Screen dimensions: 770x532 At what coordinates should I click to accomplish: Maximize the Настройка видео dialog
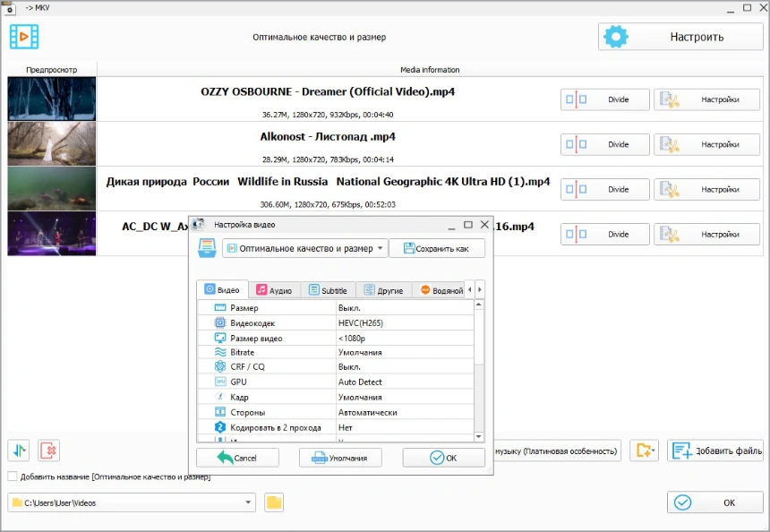point(468,225)
